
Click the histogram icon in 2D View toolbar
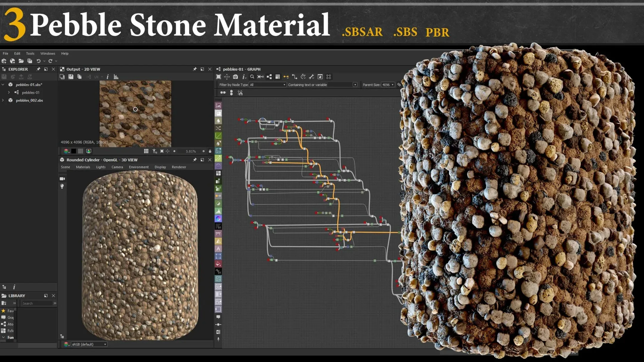coord(116,77)
